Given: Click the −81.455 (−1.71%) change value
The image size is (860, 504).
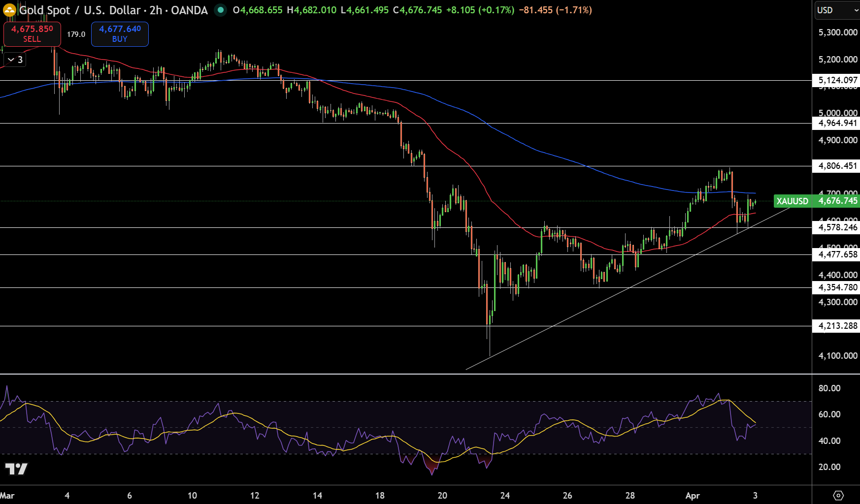Looking at the screenshot, I should [x=555, y=10].
